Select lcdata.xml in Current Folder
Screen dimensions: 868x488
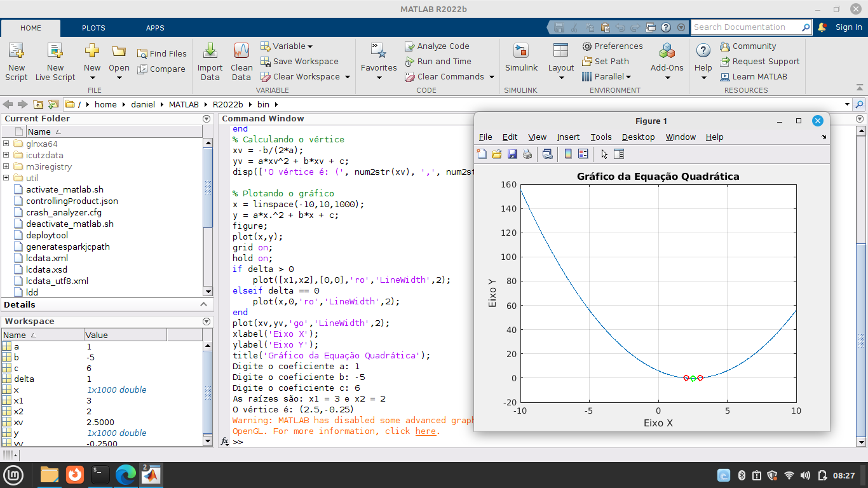[46, 258]
